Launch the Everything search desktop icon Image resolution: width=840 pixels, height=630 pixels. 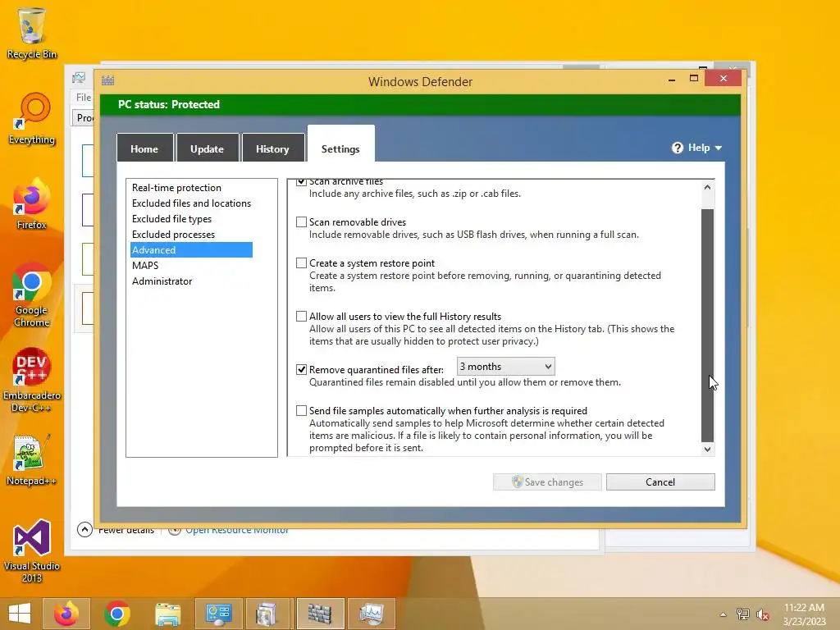tap(32, 119)
